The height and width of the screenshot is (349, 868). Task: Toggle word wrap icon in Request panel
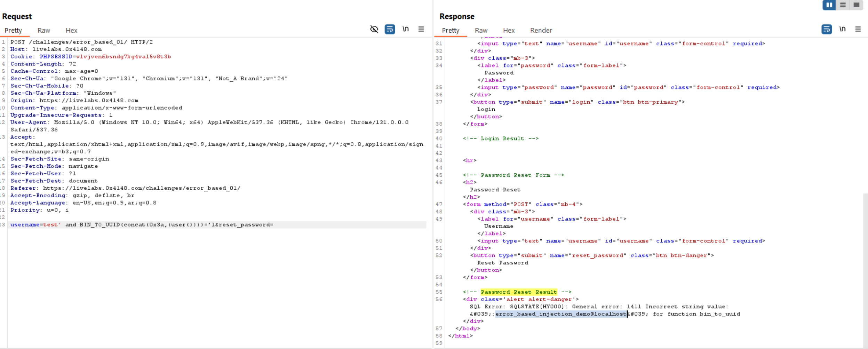point(390,29)
